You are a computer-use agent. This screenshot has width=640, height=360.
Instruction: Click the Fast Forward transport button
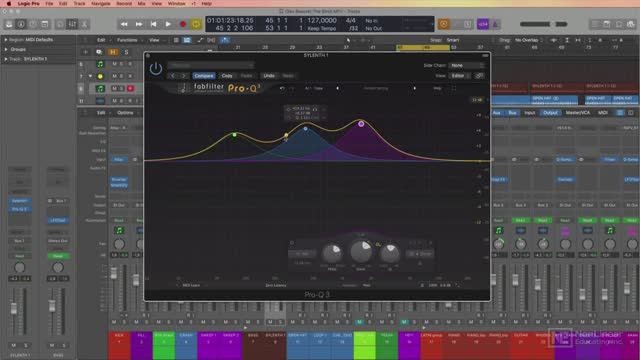click(139, 24)
